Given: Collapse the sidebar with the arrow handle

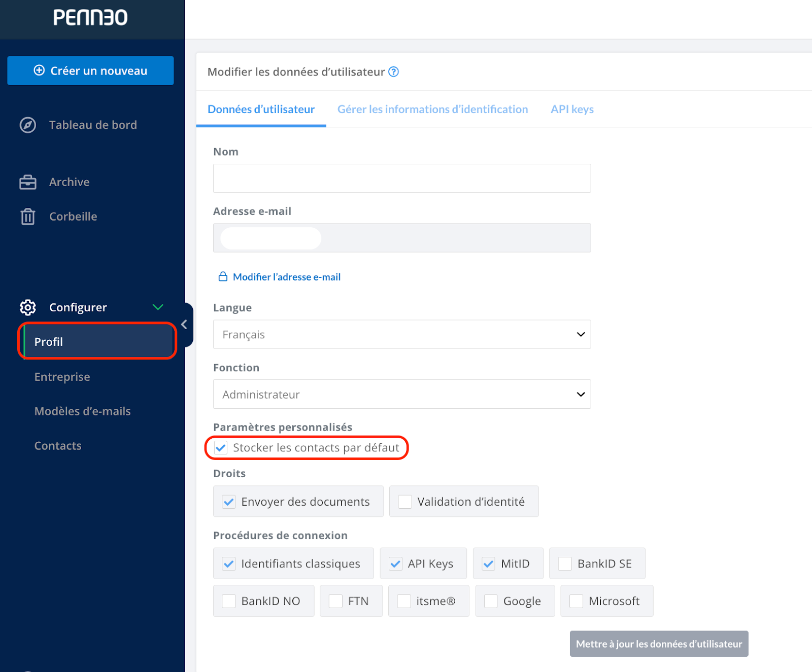Looking at the screenshot, I should point(186,325).
